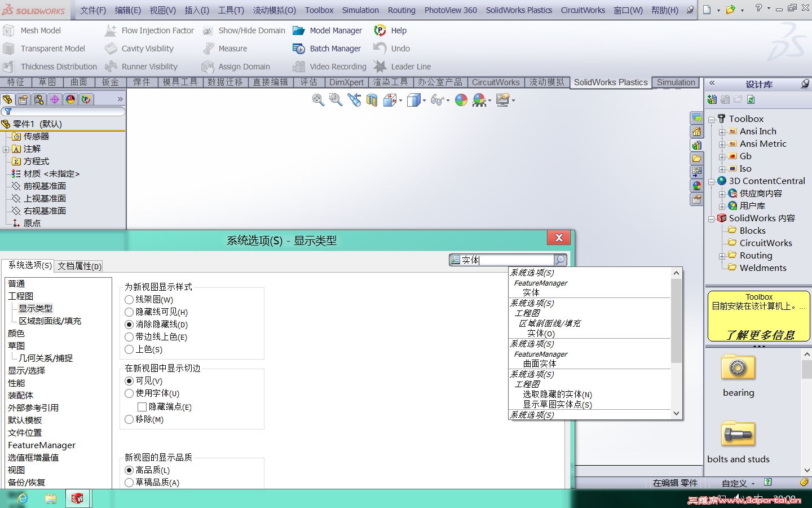Click Add to Library icon in 设计库

[x=713, y=100]
